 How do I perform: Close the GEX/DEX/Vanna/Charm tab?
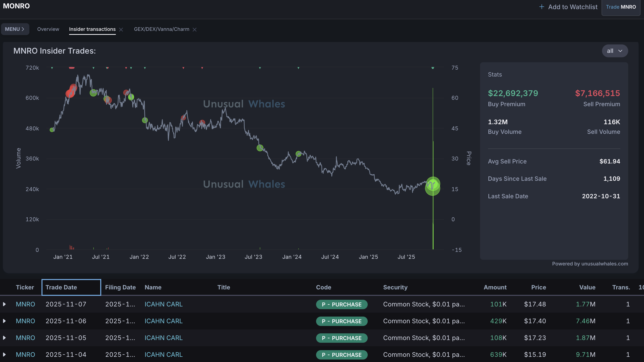[x=195, y=29]
